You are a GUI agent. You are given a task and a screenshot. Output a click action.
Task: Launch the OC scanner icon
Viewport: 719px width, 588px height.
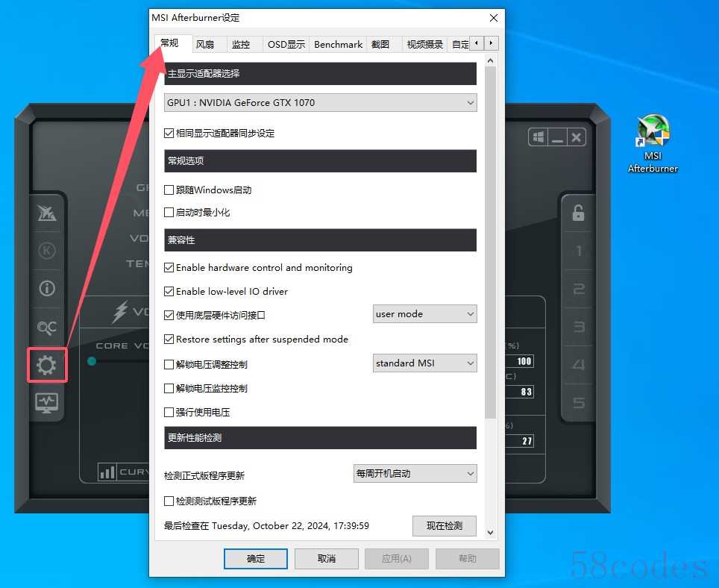(x=47, y=327)
